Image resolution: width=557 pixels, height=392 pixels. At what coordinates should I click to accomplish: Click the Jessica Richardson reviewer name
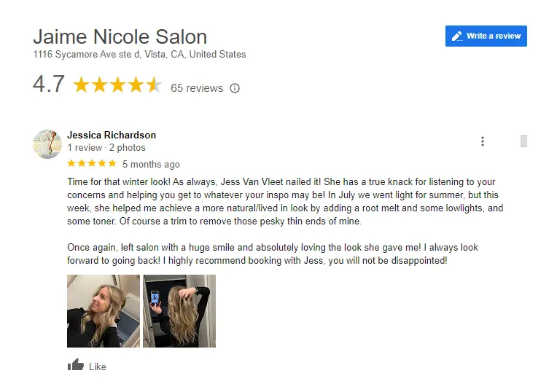pos(112,135)
